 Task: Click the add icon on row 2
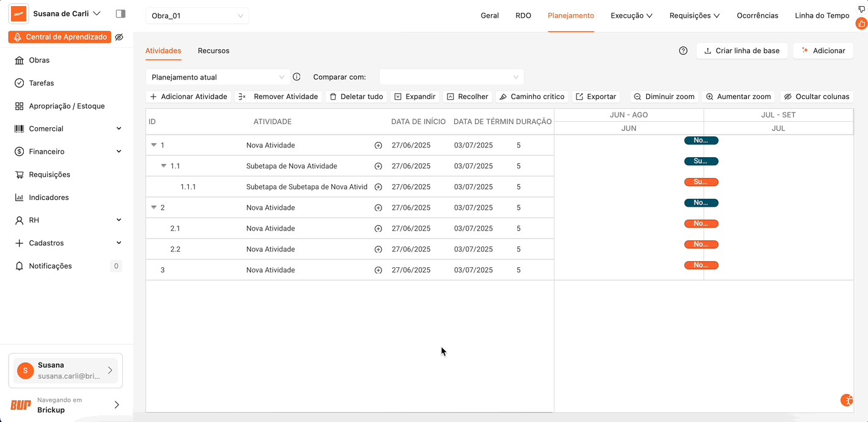(x=378, y=208)
